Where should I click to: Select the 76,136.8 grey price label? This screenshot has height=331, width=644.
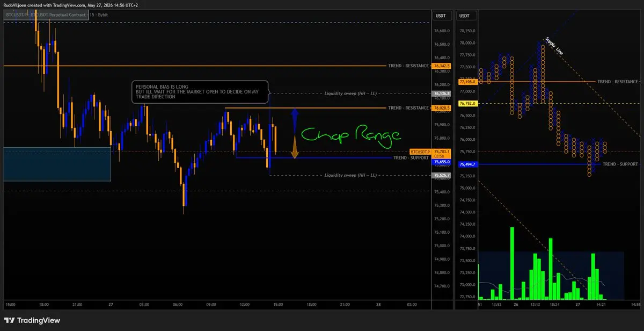click(442, 93)
